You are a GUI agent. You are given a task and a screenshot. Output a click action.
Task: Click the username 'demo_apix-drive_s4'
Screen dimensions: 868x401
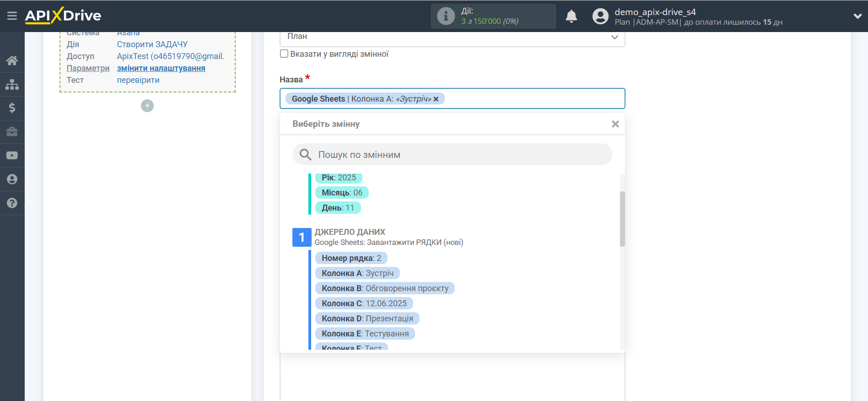pos(655,12)
